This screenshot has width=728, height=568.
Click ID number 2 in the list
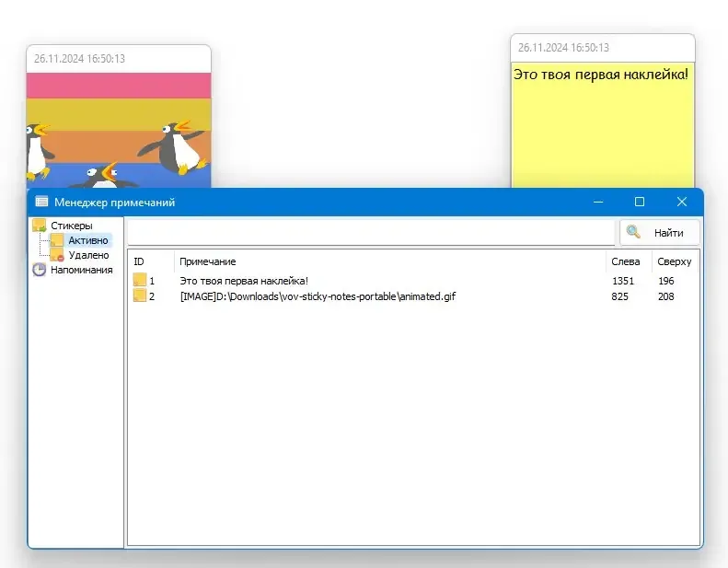click(152, 296)
